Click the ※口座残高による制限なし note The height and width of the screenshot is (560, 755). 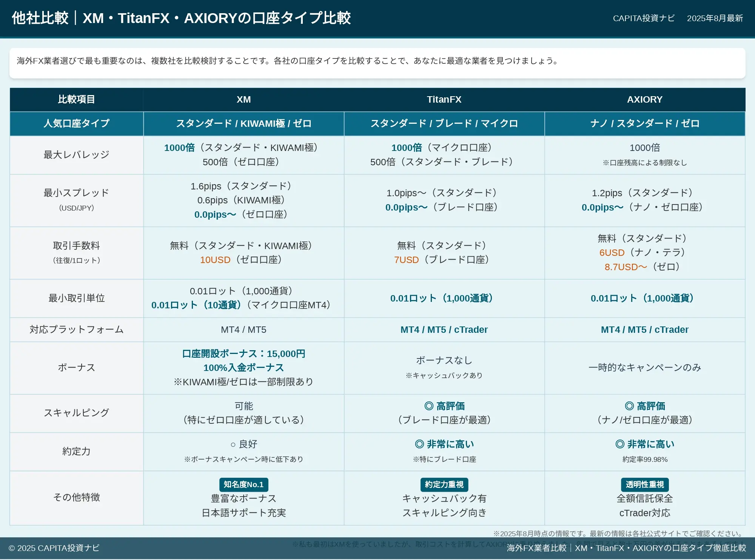coord(645,163)
